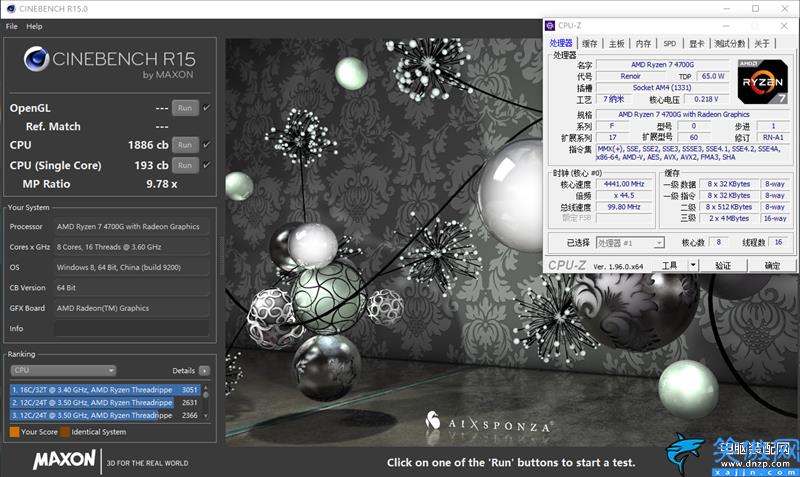Maximize the Cinebench window
Viewport: 800px width, 477px height.
[756, 9]
